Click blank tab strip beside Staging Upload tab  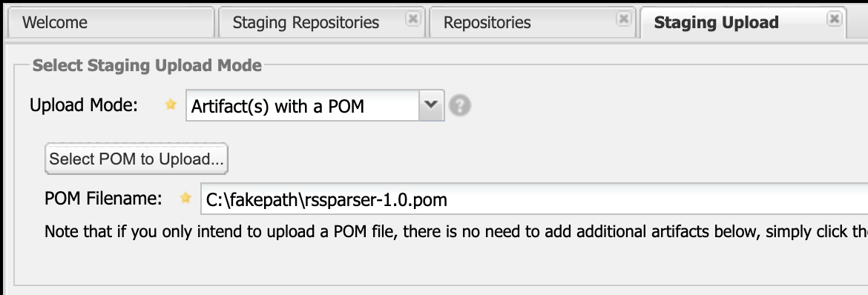tap(858, 22)
